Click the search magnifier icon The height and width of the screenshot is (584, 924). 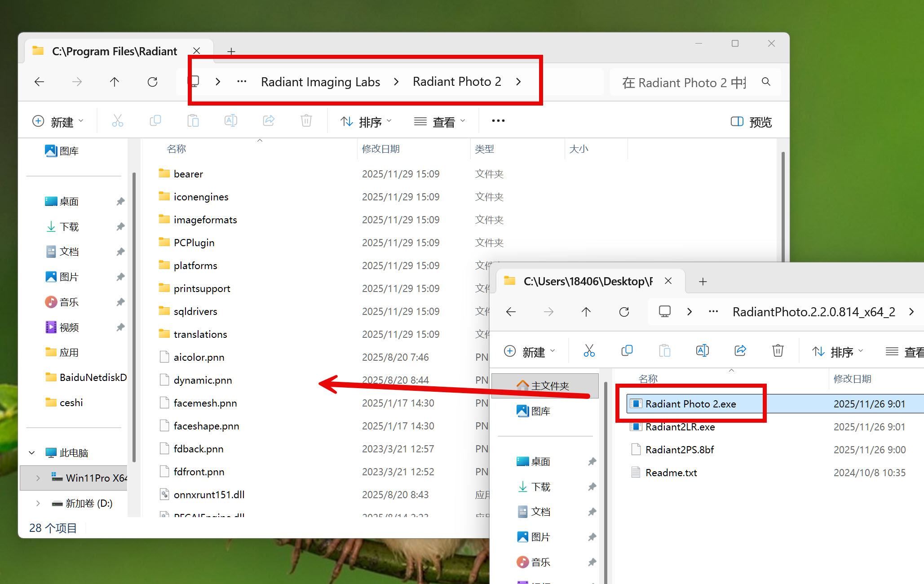click(766, 82)
